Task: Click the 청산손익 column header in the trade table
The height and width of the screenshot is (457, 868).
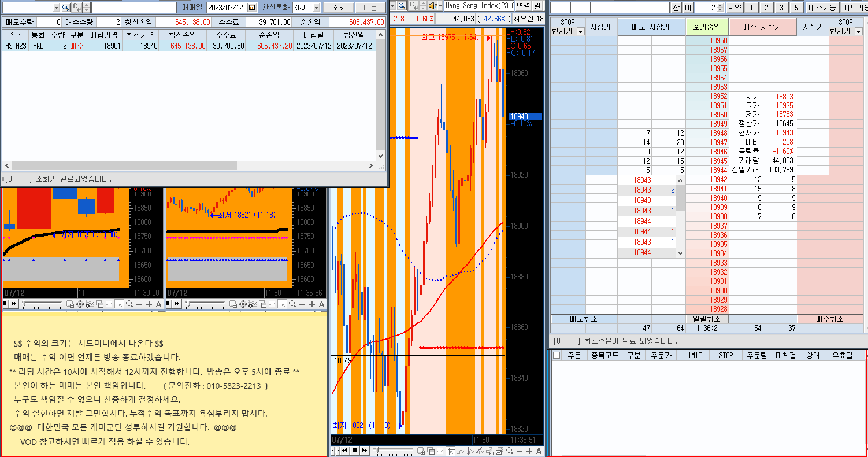Action: [183, 35]
